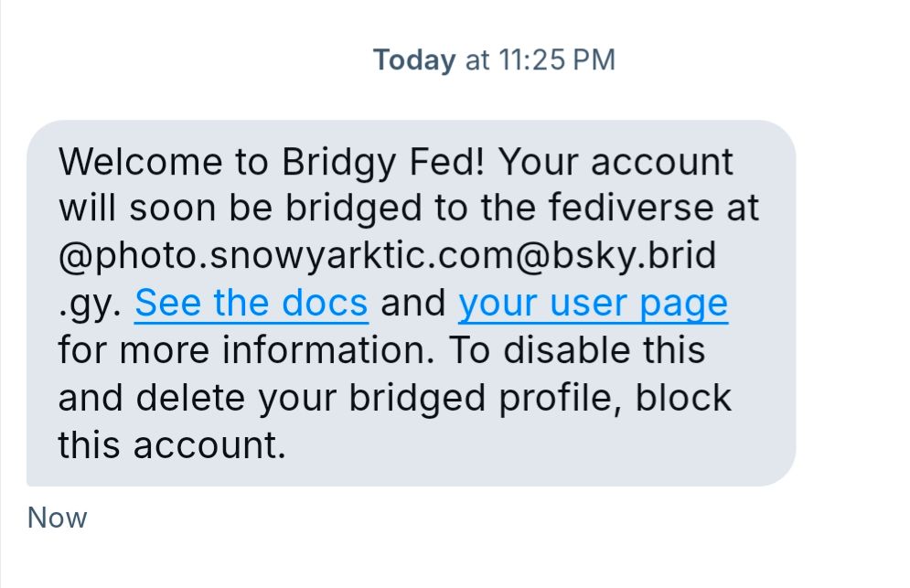Click the bold "Today" word in the date header
The width and height of the screenshot is (910, 588).
(414, 60)
